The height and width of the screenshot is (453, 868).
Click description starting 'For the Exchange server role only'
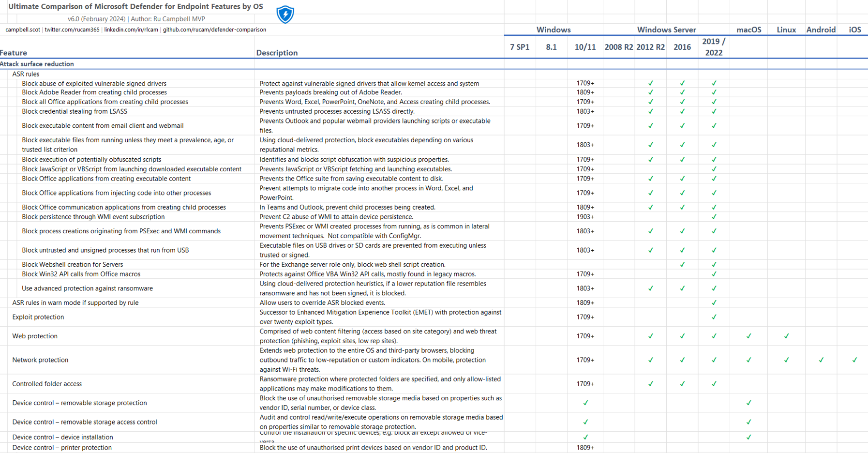point(352,265)
